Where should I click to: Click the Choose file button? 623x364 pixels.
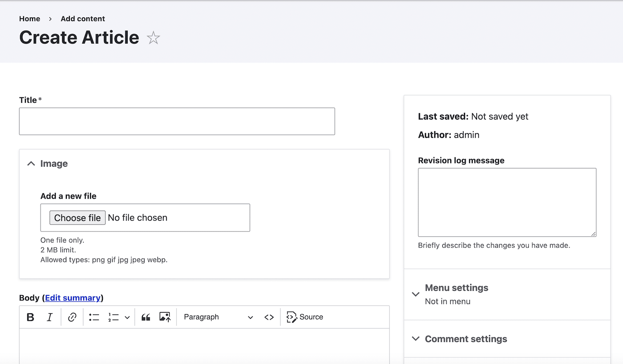click(77, 217)
